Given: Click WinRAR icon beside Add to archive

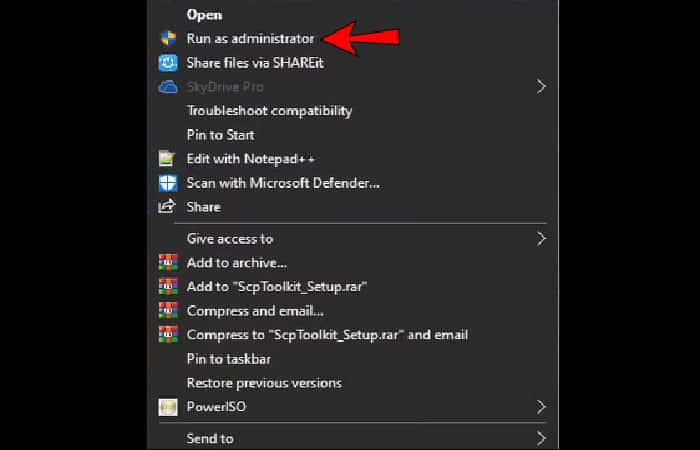Looking at the screenshot, I should point(168,262).
